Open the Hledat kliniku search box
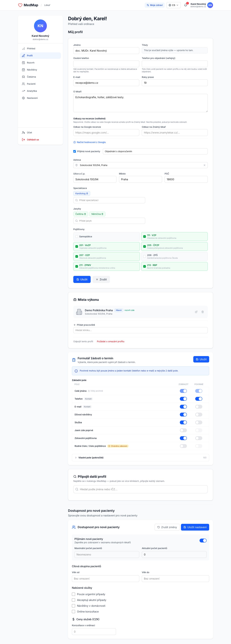This screenshot has height=644, width=231. pos(141,330)
